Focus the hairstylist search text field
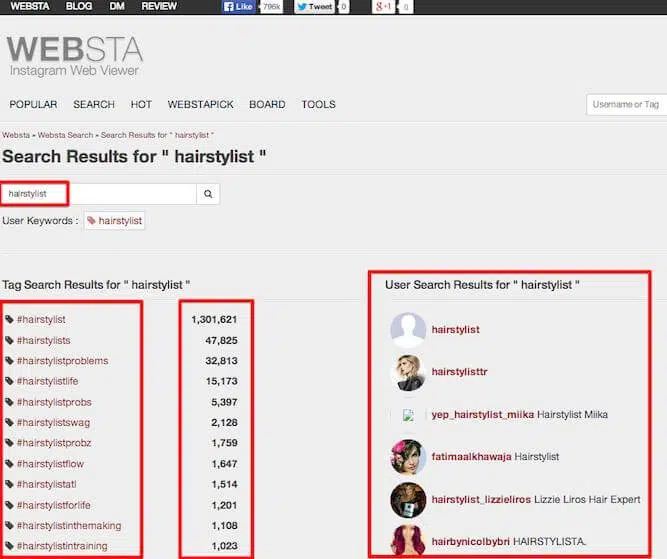 click(98, 194)
